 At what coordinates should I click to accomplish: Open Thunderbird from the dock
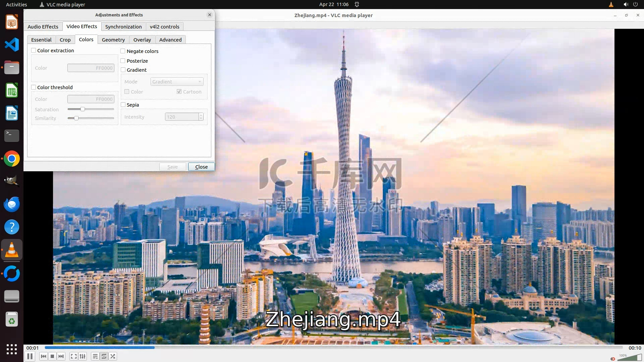[12, 204]
